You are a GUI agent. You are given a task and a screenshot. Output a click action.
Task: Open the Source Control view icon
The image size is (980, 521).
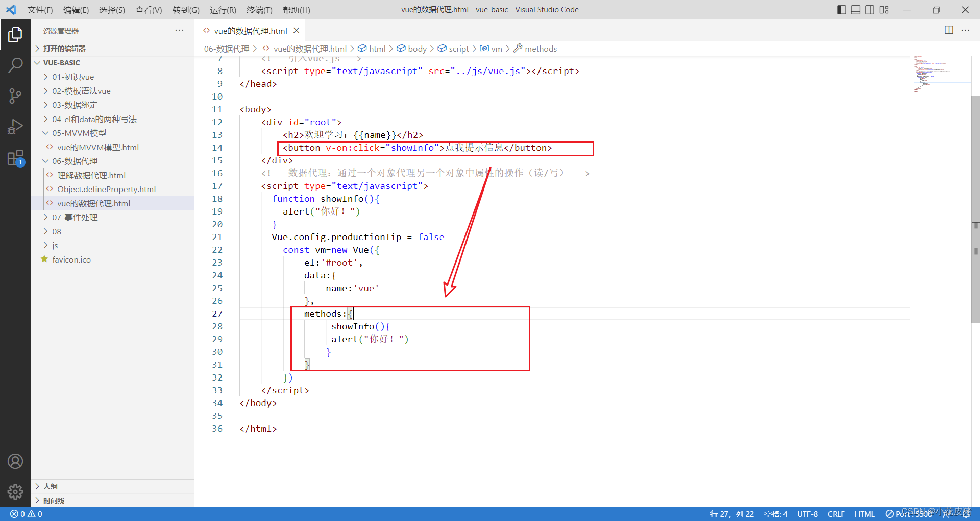(x=15, y=96)
